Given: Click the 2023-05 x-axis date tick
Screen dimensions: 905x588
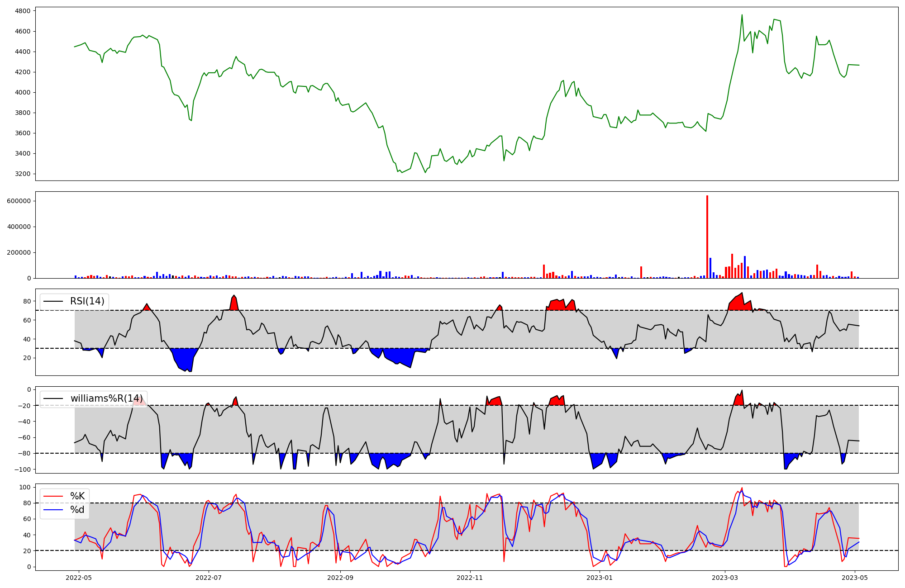Looking at the screenshot, I should click(855, 578).
